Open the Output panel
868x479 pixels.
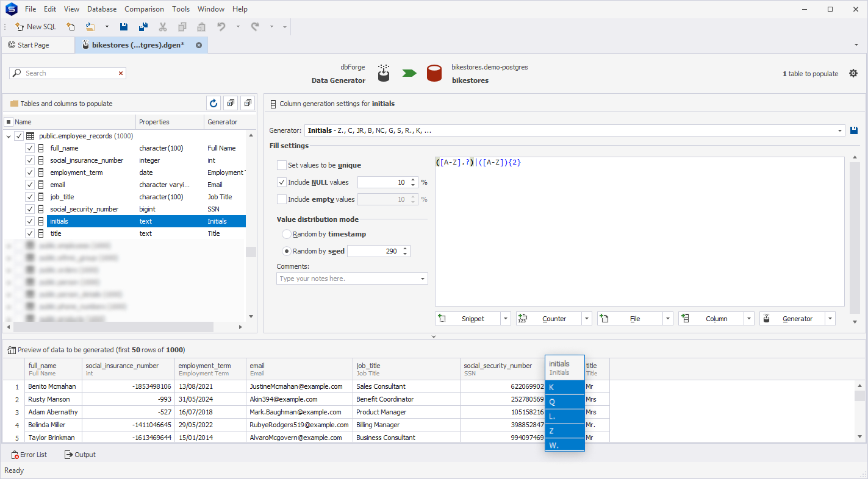click(x=80, y=455)
